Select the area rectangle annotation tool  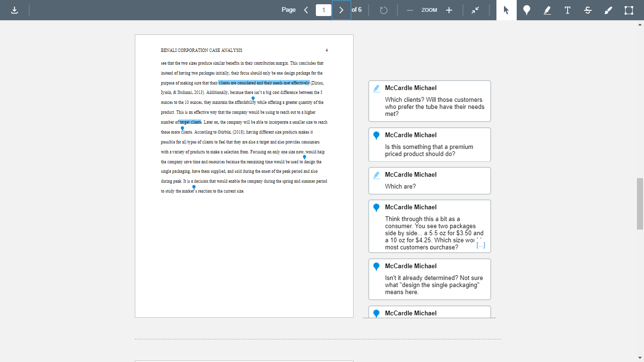pyautogui.click(x=628, y=10)
